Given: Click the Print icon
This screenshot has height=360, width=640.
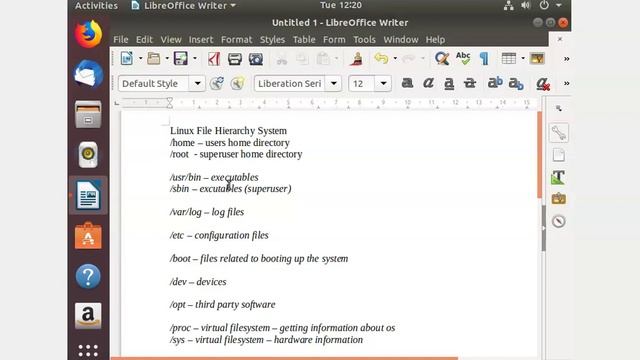Looking at the screenshot, I should click(235, 59).
